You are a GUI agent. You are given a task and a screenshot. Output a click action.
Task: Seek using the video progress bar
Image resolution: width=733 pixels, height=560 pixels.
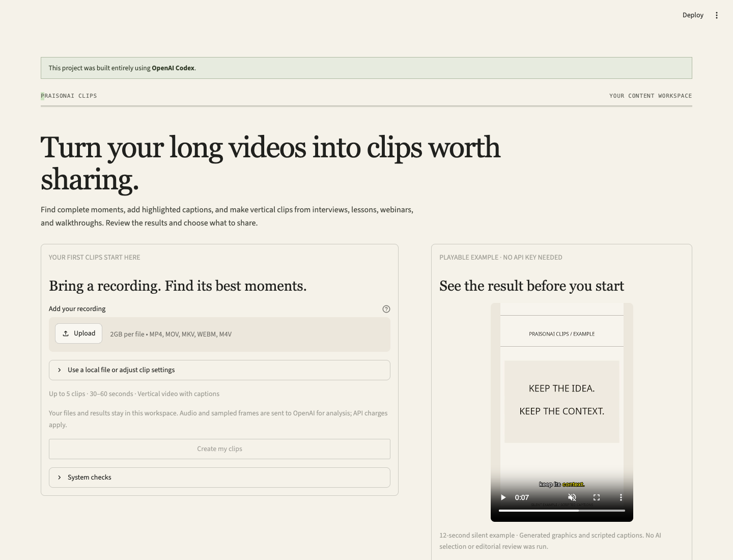(x=562, y=510)
